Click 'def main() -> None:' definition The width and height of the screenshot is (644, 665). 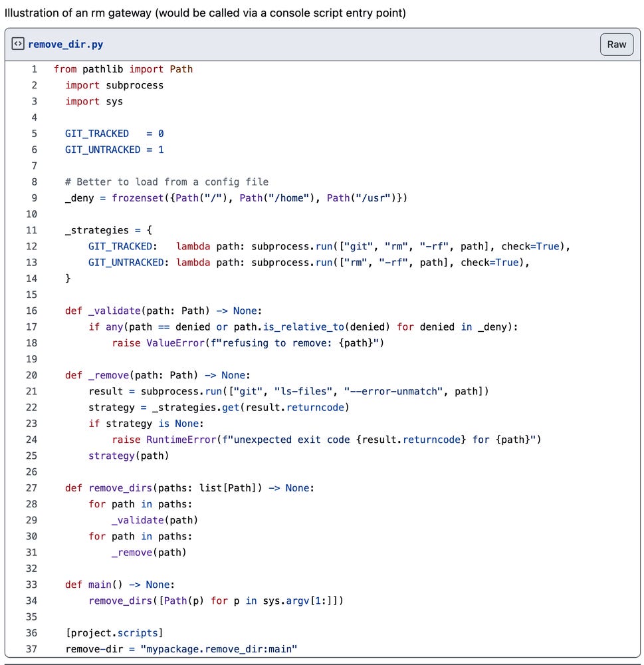120,585
